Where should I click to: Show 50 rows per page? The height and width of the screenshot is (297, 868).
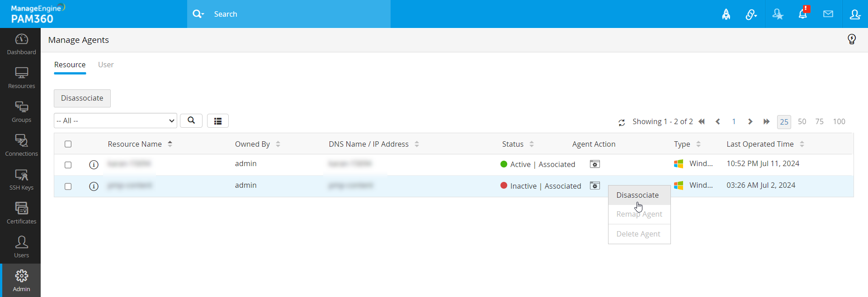[x=802, y=121]
